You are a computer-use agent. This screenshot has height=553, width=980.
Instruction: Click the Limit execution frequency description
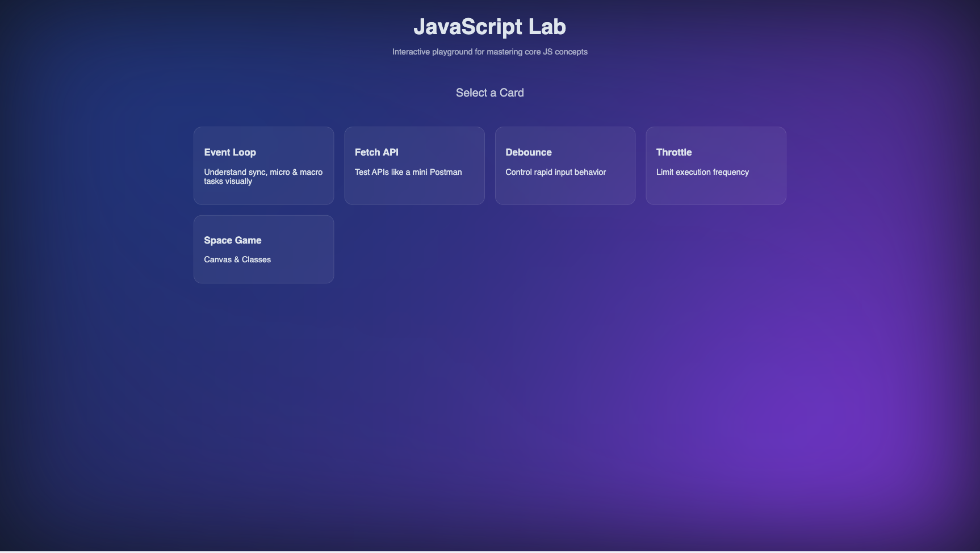pyautogui.click(x=702, y=171)
